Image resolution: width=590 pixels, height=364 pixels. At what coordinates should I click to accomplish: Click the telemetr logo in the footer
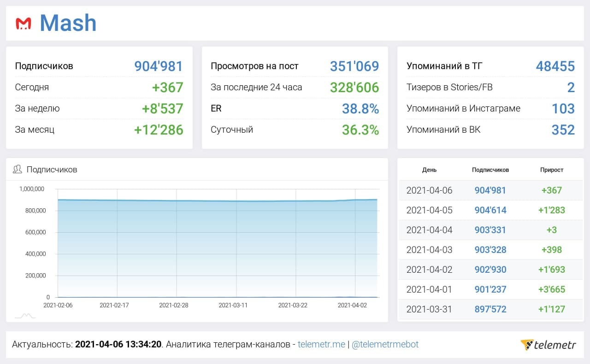tap(548, 345)
